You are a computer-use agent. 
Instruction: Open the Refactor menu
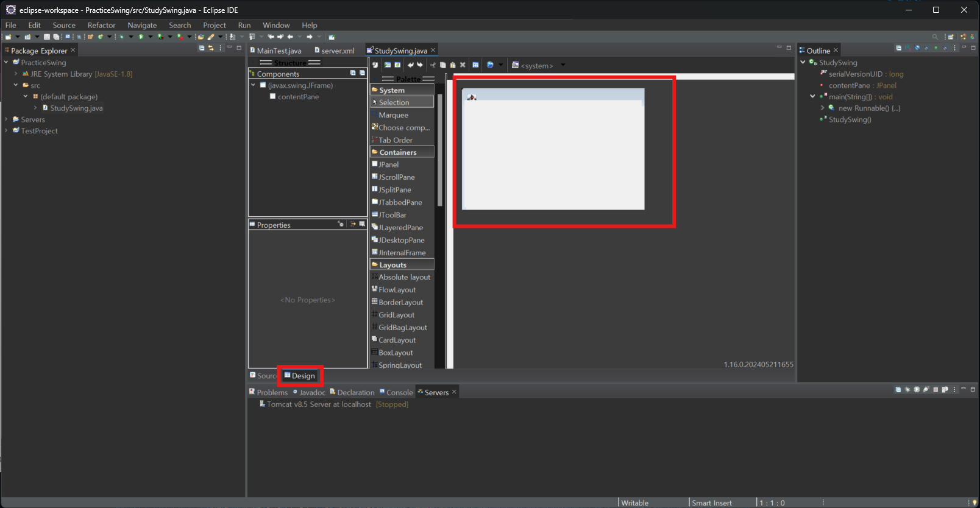tap(101, 25)
